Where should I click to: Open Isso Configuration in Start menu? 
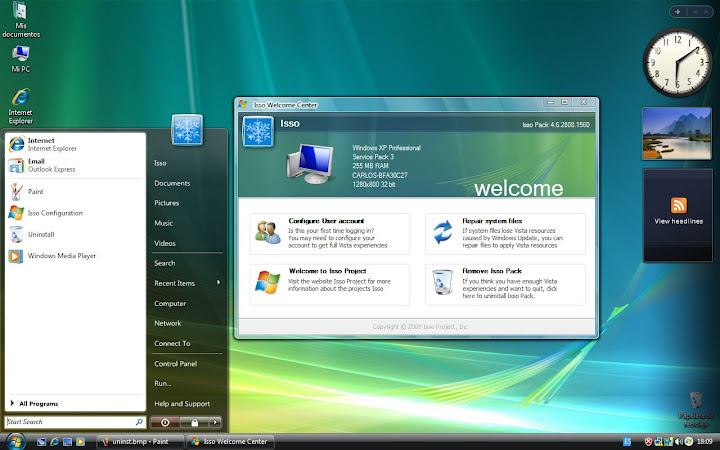pyautogui.click(x=55, y=213)
